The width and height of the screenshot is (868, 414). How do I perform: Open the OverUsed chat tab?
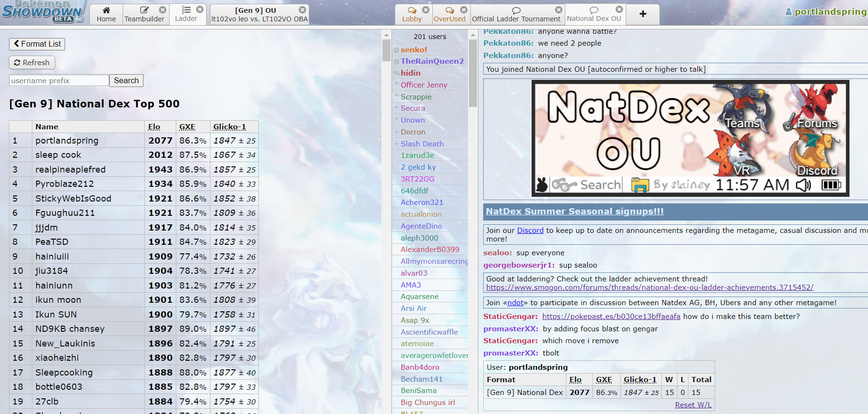(x=449, y=14)
